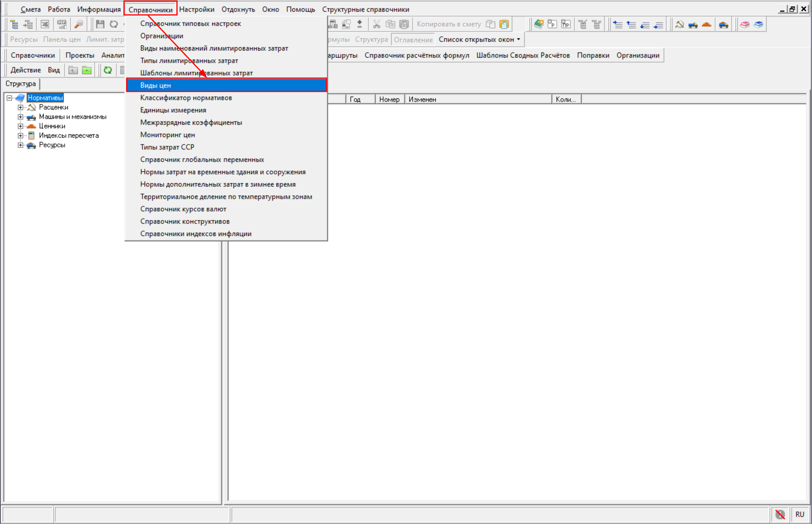Open the Настройки menu
This screenshot has width=812, height=524.
click(x=197, y=9)
